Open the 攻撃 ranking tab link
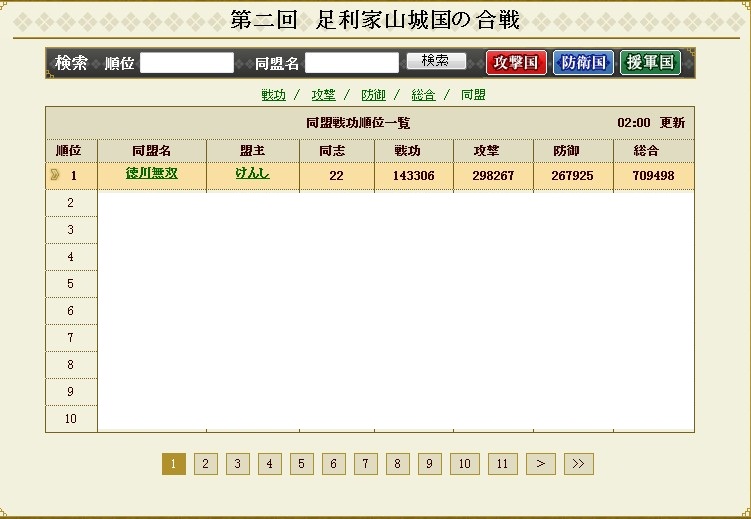 click(x=323, y=95)
